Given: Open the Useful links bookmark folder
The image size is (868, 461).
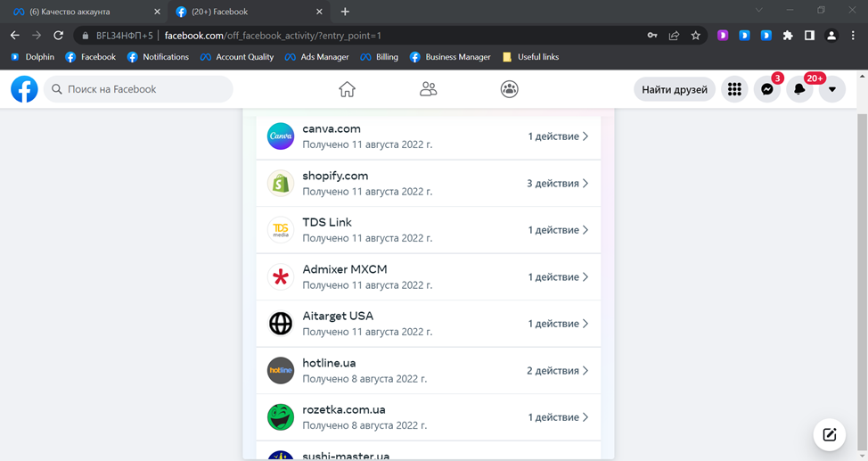Looking at the screenshot, I should click(x=531, y=57).
